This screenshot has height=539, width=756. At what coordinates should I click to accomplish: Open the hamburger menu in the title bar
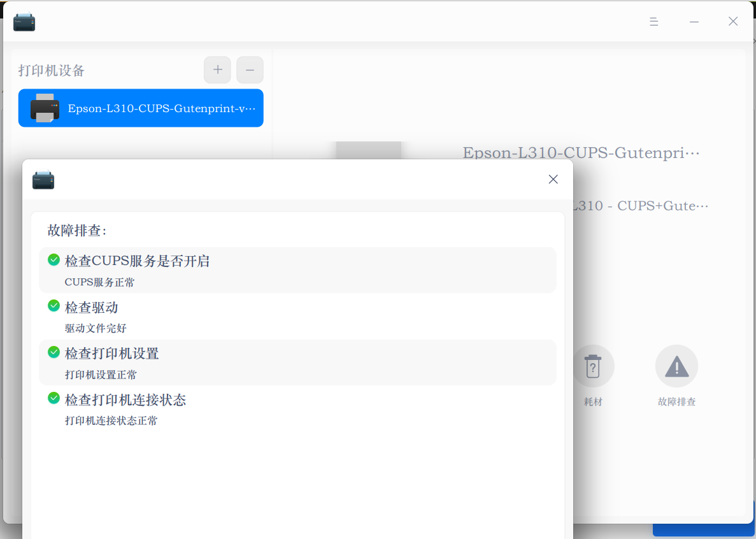coord(653,21)
